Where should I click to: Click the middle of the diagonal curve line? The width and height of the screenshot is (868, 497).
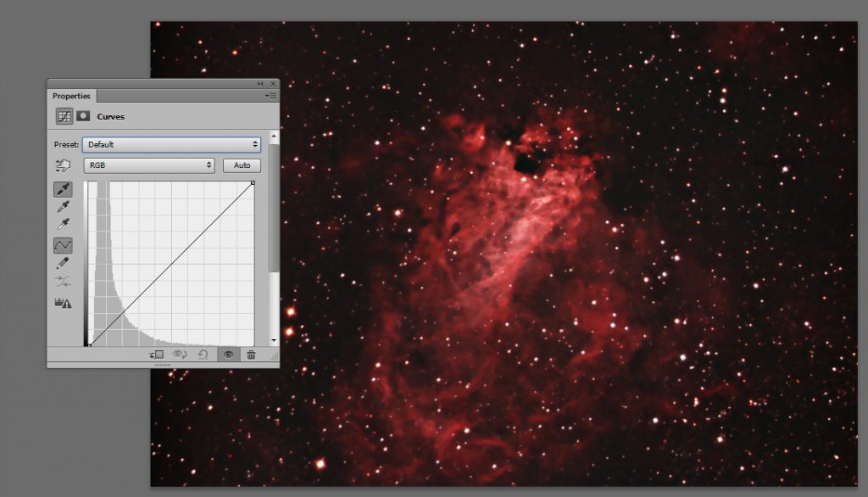click(171, 264)
